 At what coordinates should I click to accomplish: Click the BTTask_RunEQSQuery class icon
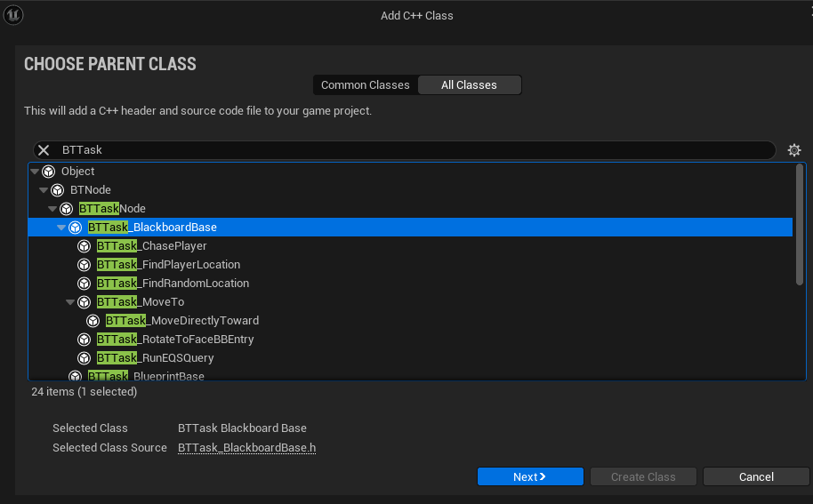84,358
